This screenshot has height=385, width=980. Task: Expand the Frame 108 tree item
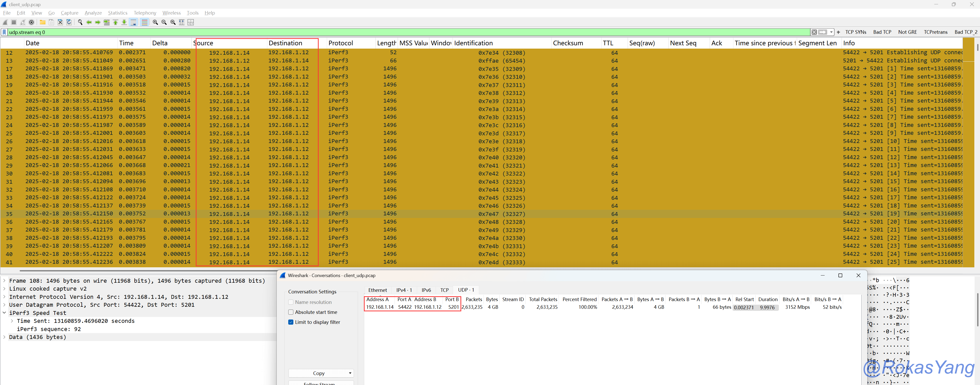[4, 281]
